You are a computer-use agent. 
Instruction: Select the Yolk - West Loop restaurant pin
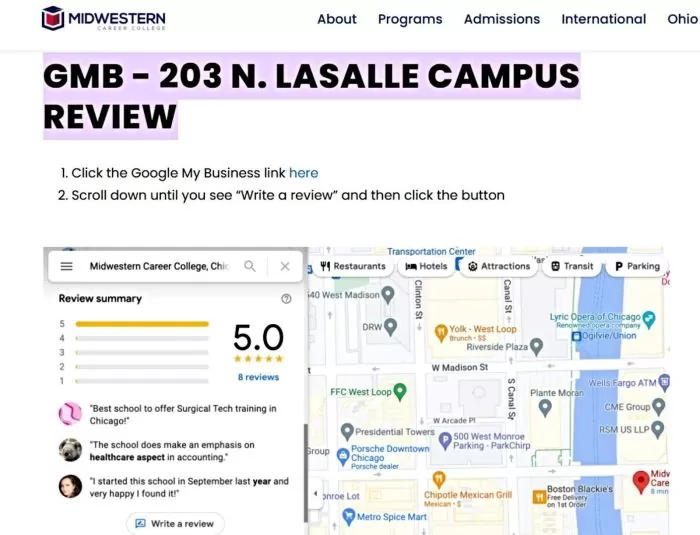click(435, 329)
